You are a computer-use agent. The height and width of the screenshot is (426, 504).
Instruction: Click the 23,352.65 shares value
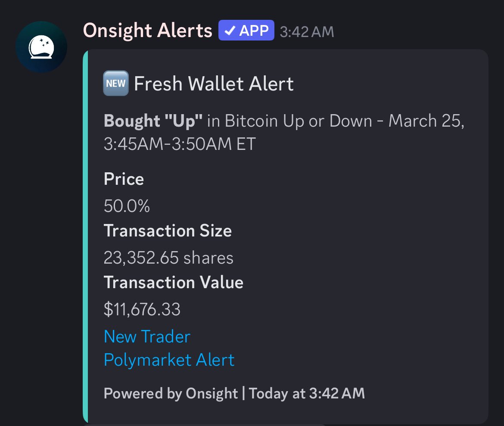(168, 258)
